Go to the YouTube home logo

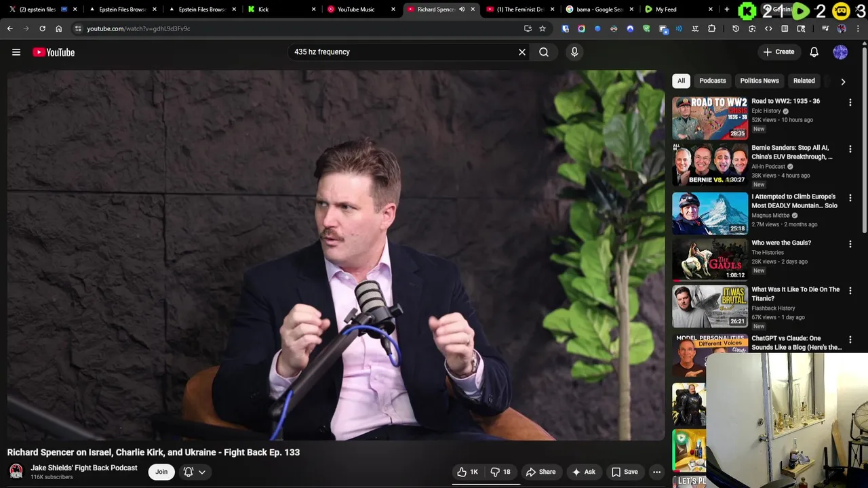[x=54, y=52]
